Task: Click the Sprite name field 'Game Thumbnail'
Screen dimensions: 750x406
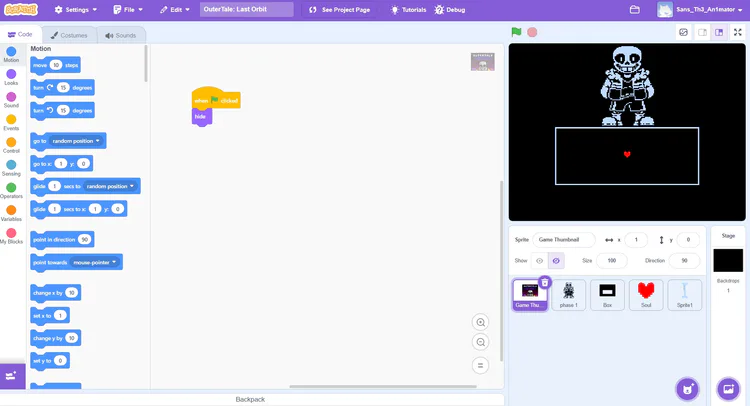Action: coord(563,240)
